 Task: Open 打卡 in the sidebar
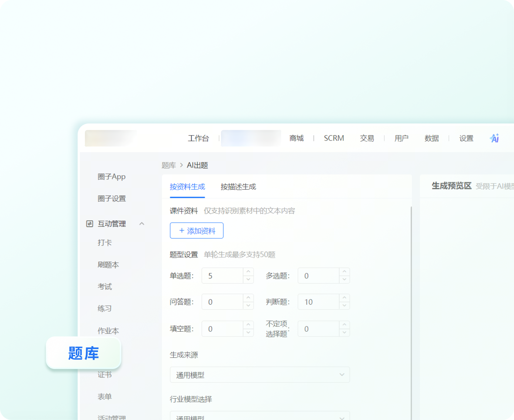click(105, 243)
